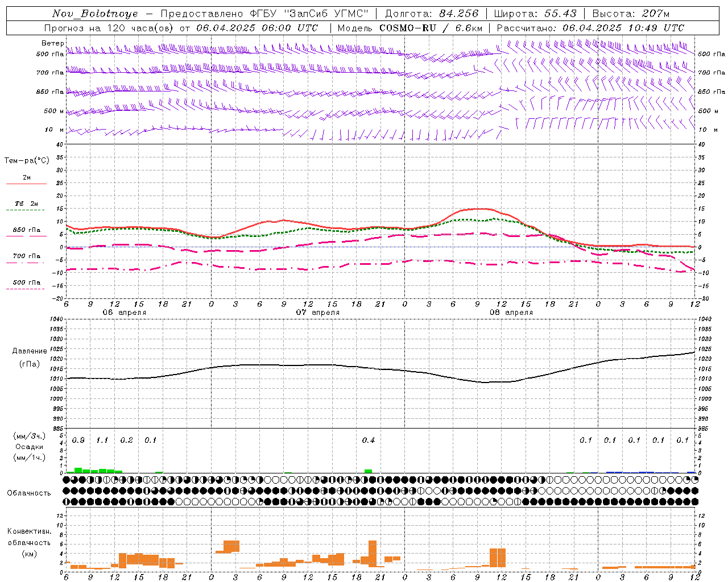728x582 pixels.
Task: Click the Конвективн. облачность label
Action: (29, 537)
